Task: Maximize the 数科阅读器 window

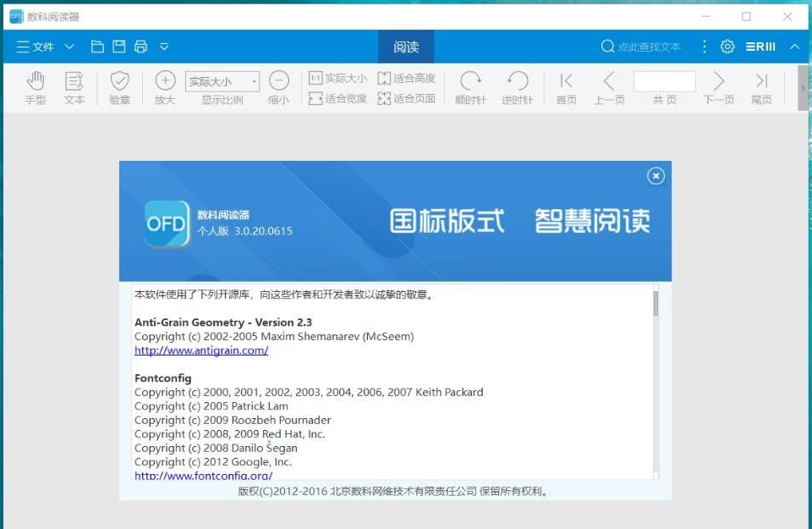Action: tap(746, 17)
